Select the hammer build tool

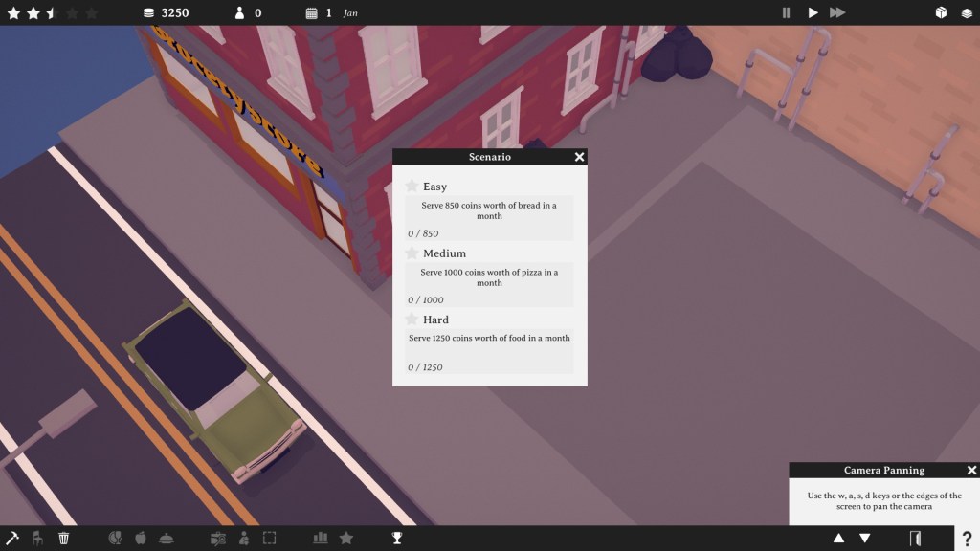12,538
